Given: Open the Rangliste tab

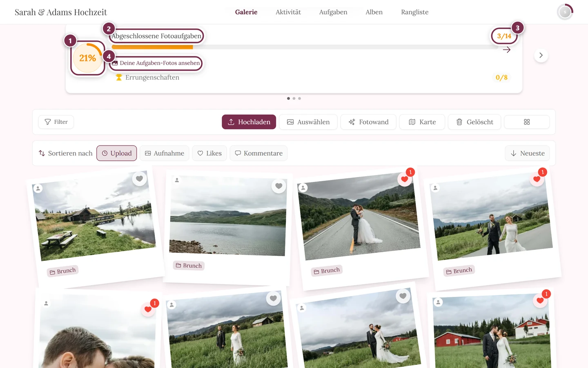Looking at the screenshot, I should click(x=415, y=12).
